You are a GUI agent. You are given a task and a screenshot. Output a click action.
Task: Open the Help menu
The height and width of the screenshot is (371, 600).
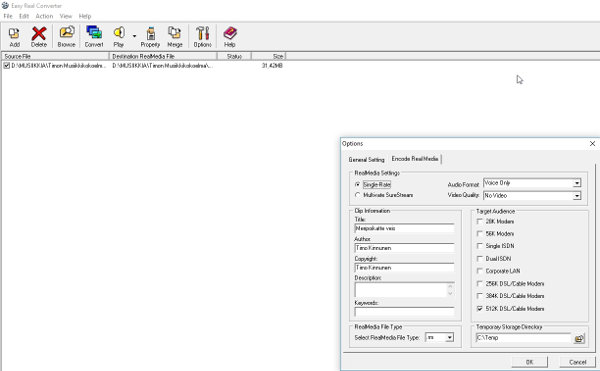85,16
